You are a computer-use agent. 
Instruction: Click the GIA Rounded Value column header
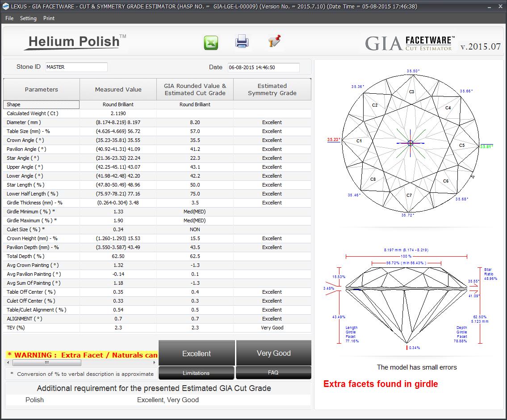coord(195,90)
